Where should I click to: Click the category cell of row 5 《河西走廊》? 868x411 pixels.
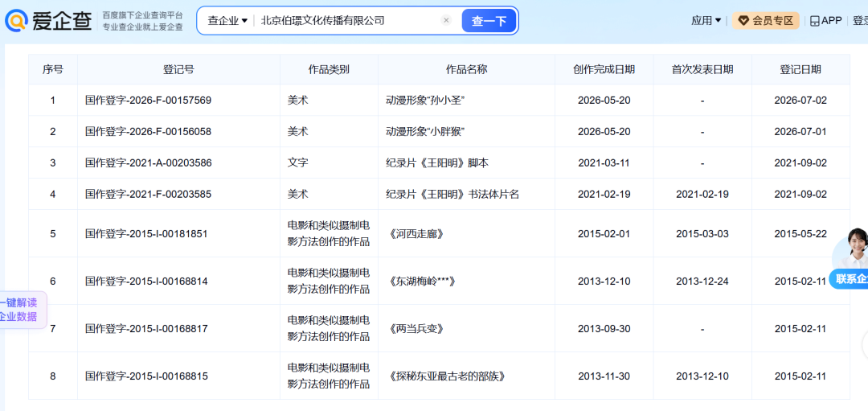[x=329, y=233]
